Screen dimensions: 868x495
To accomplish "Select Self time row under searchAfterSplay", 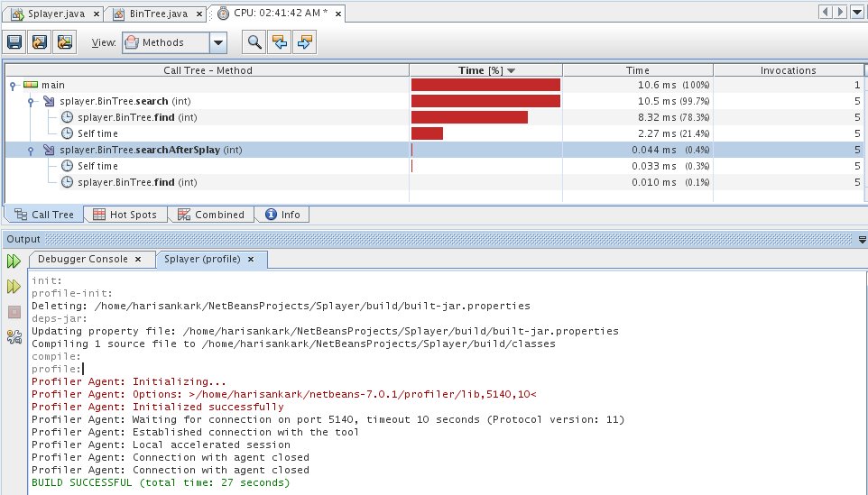I will pyautogui.click(x=435, y=166).
